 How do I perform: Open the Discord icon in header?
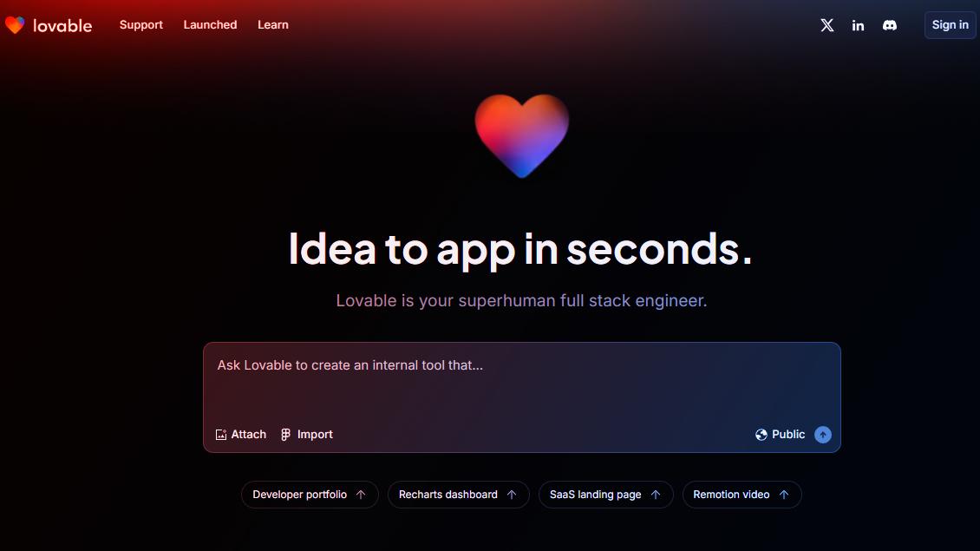[890, 25]
